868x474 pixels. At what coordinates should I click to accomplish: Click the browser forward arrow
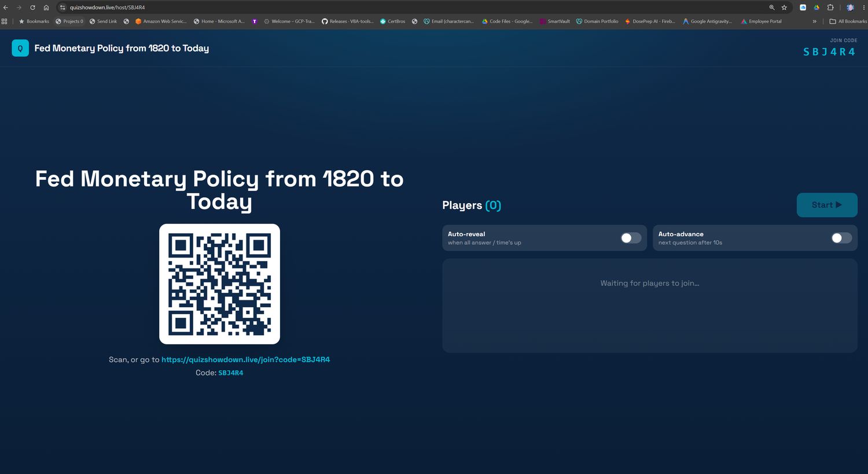19,8
